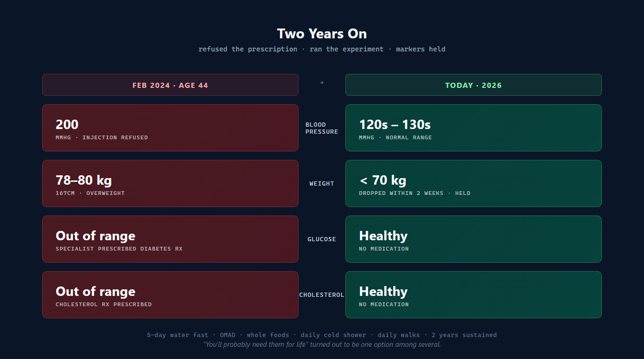Click the 'FEB 2024 · AGE 44' header
This screenshot has width=644, height=359.
[x=170, y=85]
